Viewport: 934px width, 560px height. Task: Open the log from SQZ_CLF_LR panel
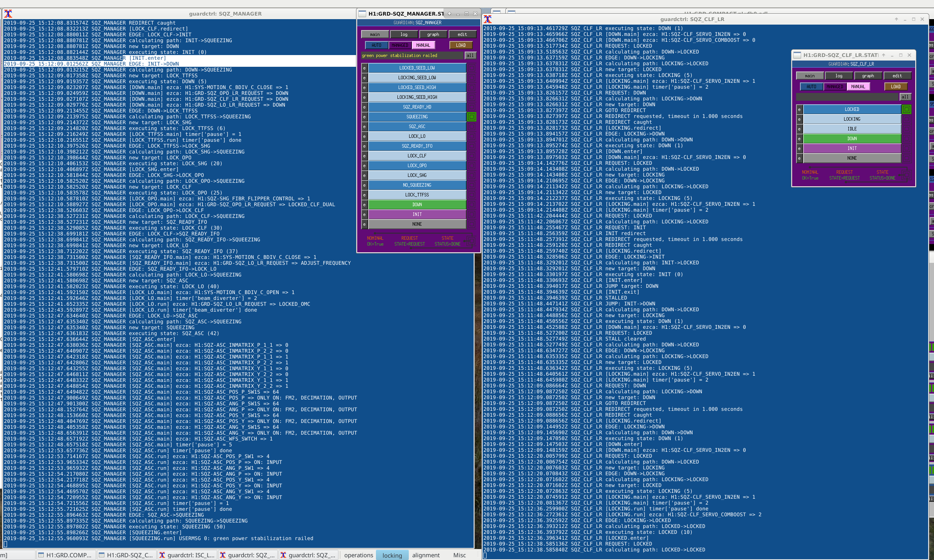click(839, 76)
